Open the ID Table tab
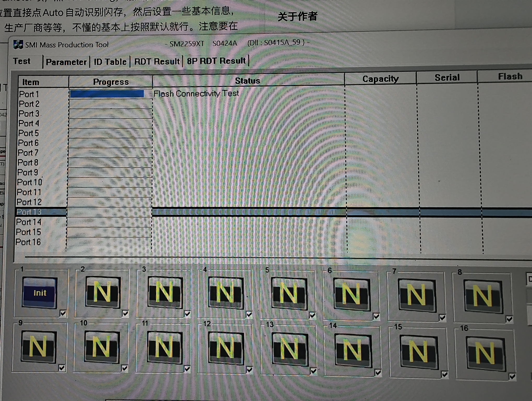The height and width of the screenshot is (401, 532). (110, 62)
